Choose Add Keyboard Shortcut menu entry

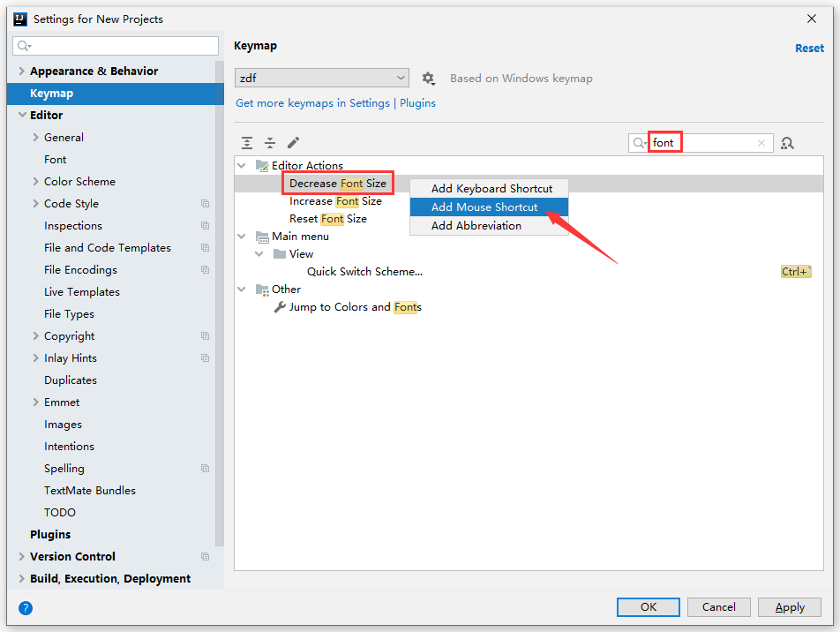click(x=491, y=189)
